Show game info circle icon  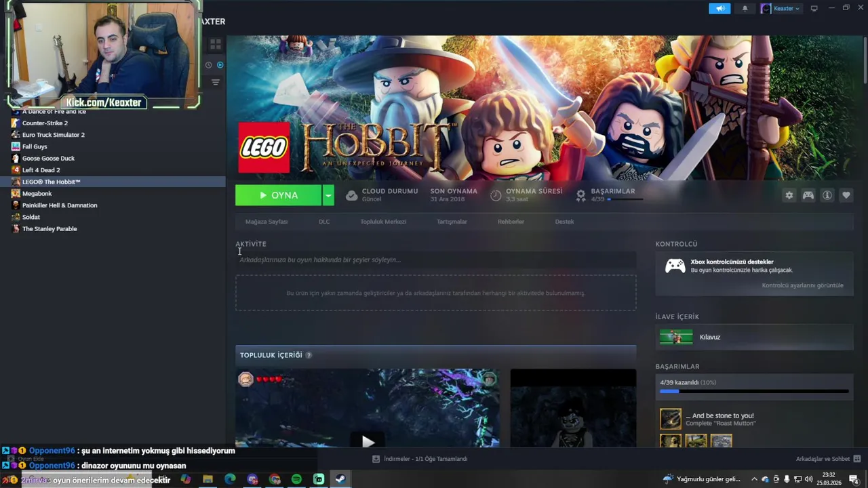[x=827, y=195]
